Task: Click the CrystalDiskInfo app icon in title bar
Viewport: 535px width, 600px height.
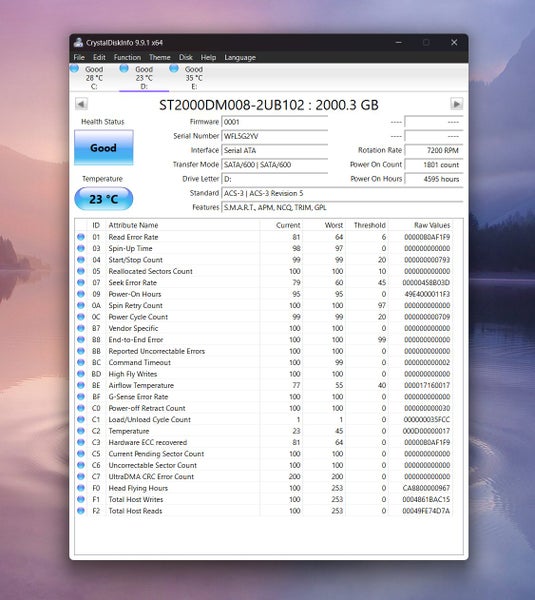Action: pyautogui.click(x=78, y=42)
